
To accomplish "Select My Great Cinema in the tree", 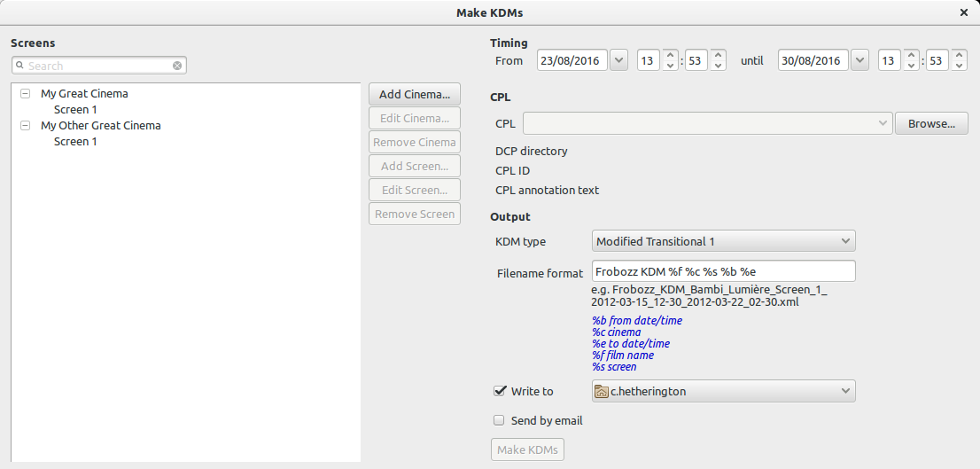I will pyautogui.click(x=84, y=93).
